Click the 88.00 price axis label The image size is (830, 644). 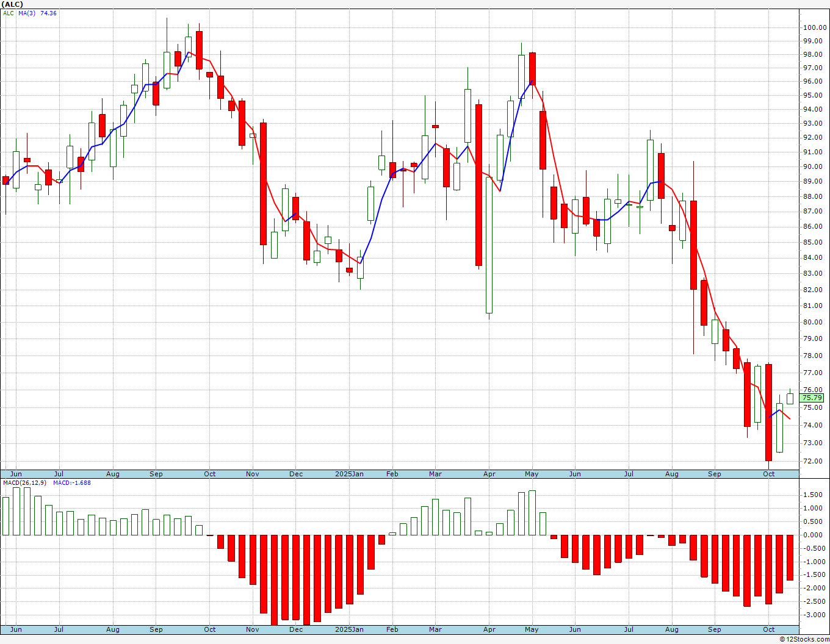pos(812,196)
